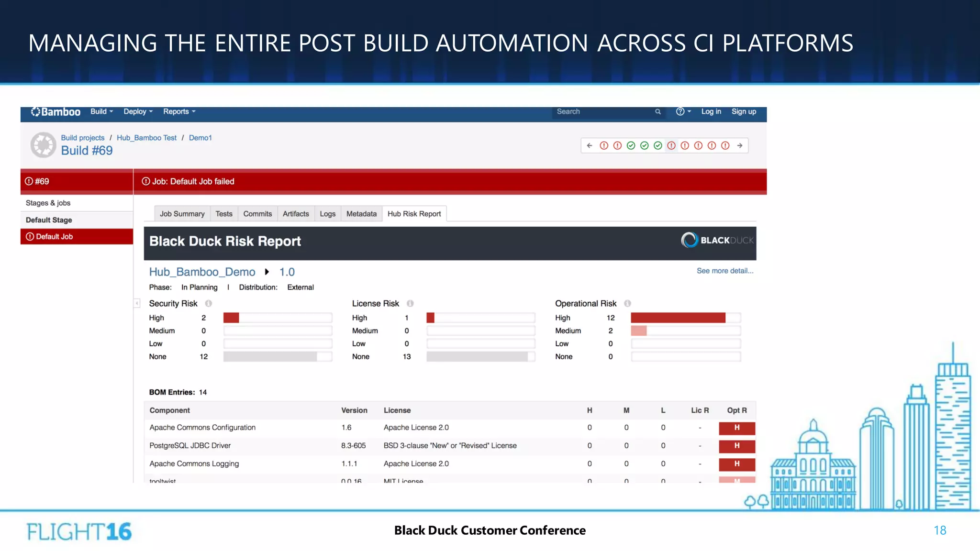This screenshot has width=980, height=551.
Task: Open Hub_Bamboo Test breadcrumb link
Action: tap(146, 138)
